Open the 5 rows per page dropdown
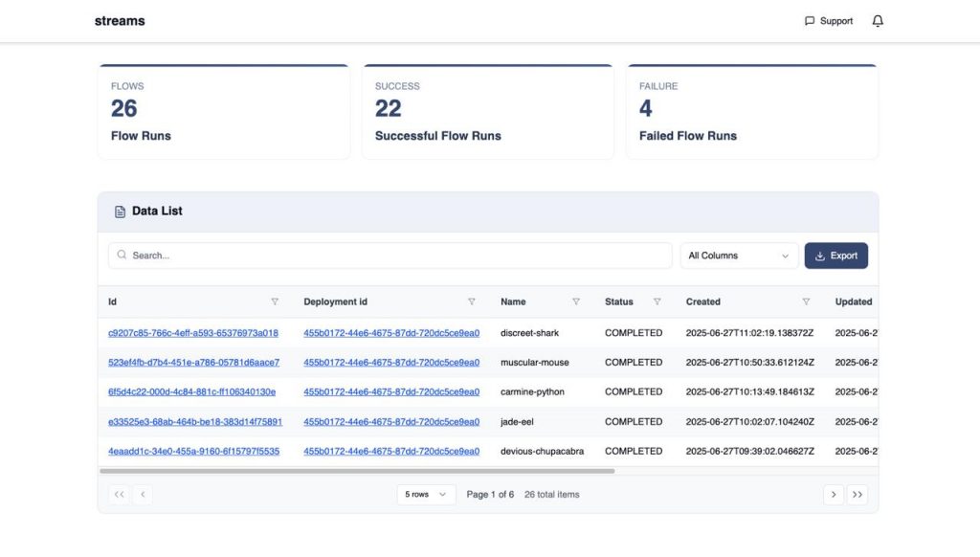 coord(426,494)
